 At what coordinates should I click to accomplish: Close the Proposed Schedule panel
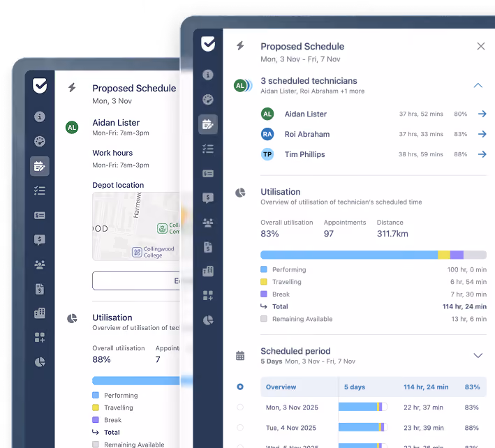[x=481, y=46]
